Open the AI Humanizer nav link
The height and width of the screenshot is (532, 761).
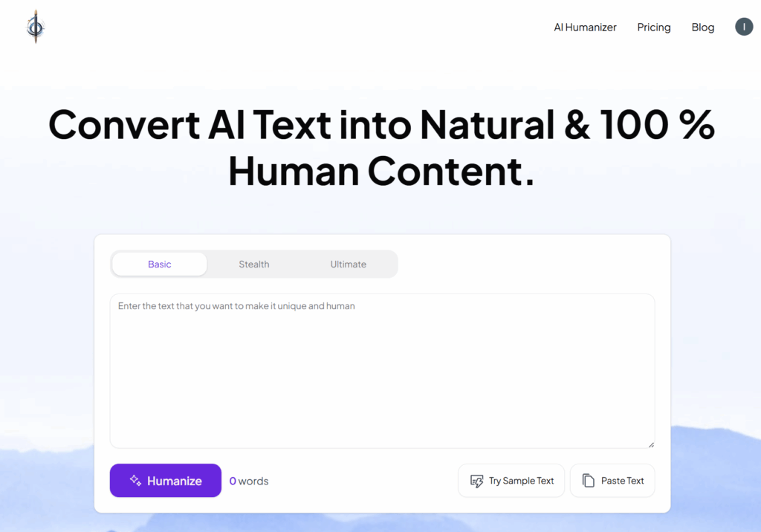click(x=585, y=27)
